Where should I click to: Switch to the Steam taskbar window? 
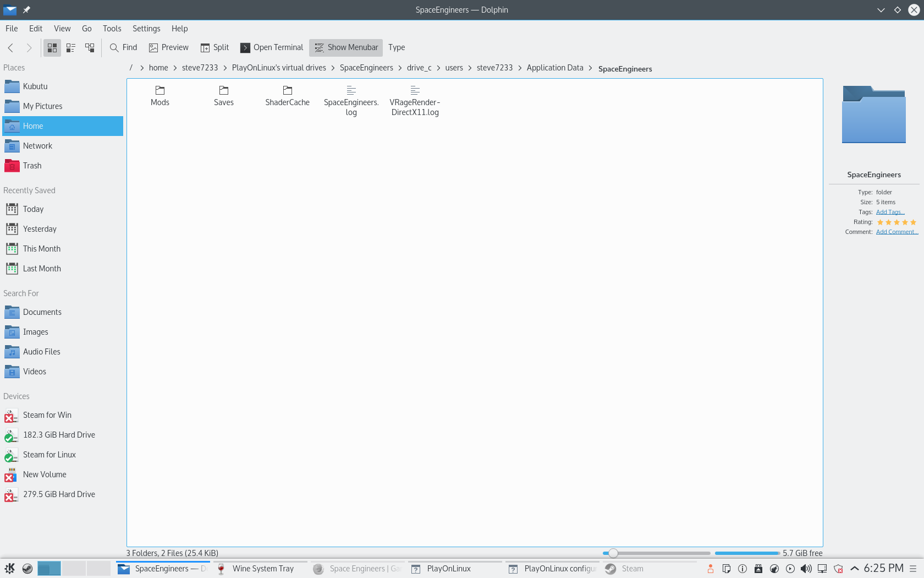(649, 569)
